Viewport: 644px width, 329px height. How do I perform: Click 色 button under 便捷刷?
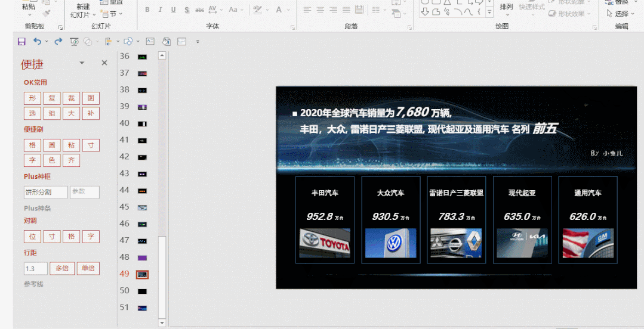coord(52,160)
